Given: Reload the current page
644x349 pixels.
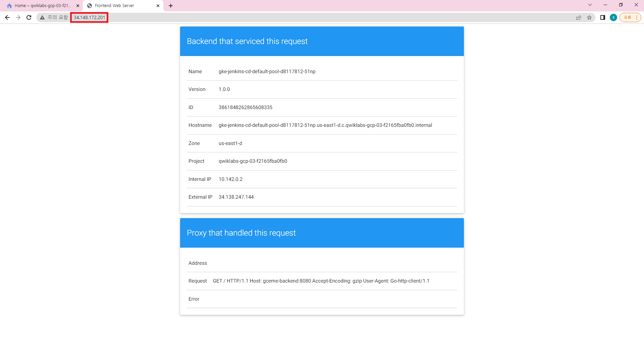Looking at the screenshot, I should (x=29, y=17).
